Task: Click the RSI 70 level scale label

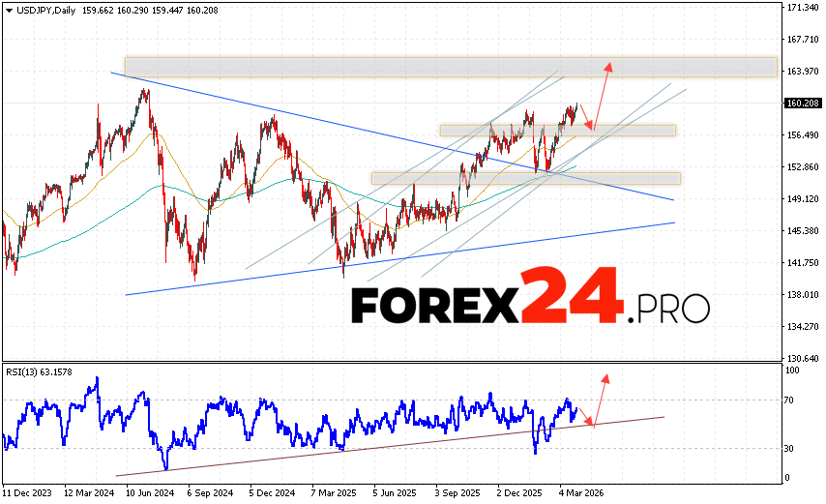Action: (x=789, y=400)
